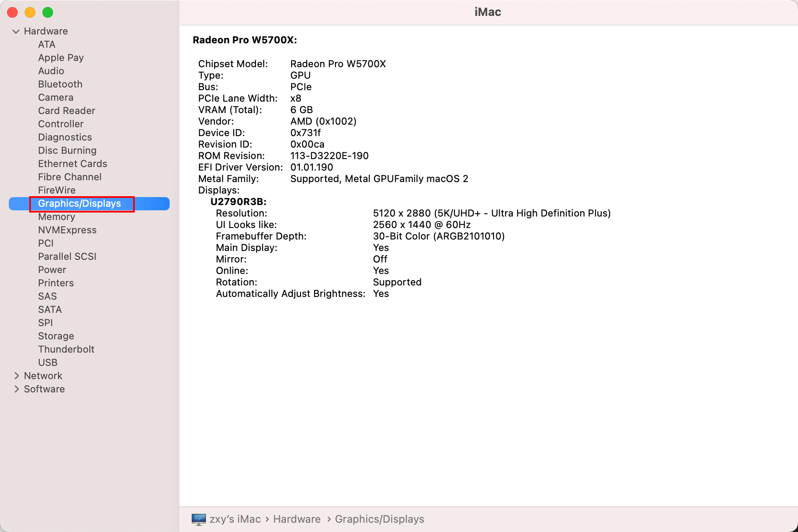Select USB in the sidebar
798x532 pixels.
(48, 363)
